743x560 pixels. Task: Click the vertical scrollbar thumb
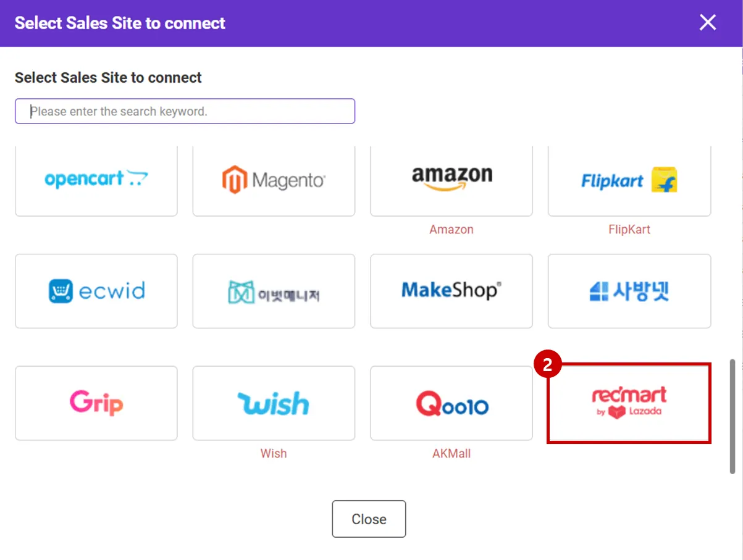tap(733, 416)
